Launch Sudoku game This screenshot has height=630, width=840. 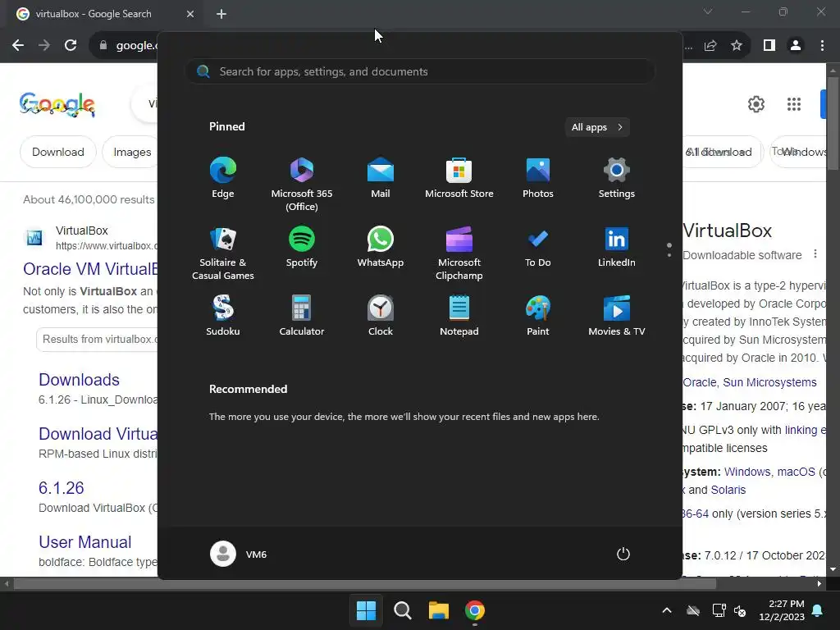pyautogui.click(x=223, y=316)
